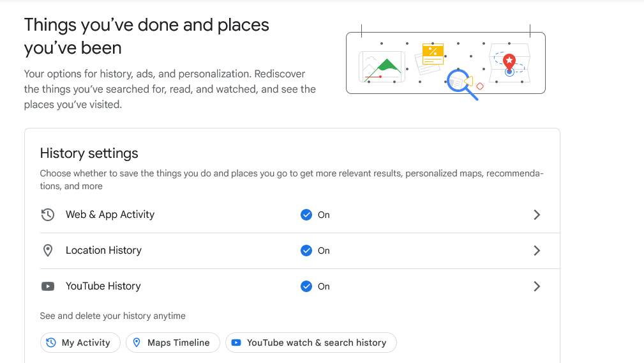Open the Web & App Activity row label
Screen dimensions: 644x363
(x=110, y=215)
